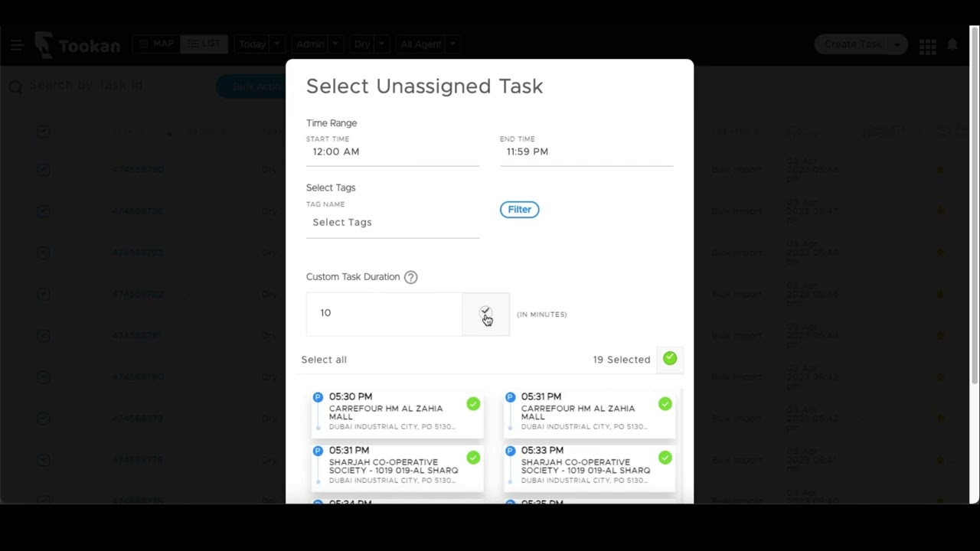980x551 pixels.
Task: Toggle the select-all green check beside 19 Selected
Action: pos(670,358)
